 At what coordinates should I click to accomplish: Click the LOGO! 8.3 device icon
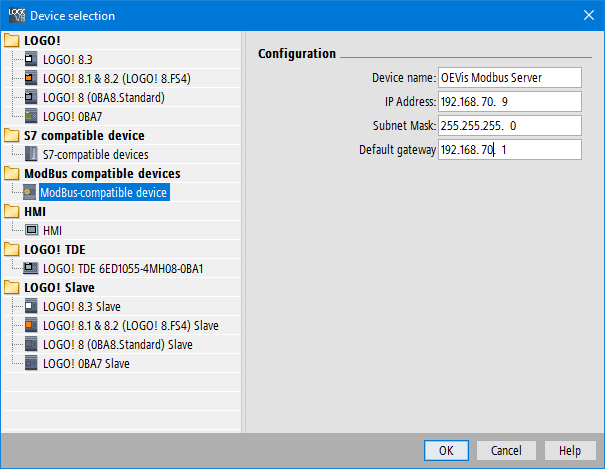tap(30, 60)
